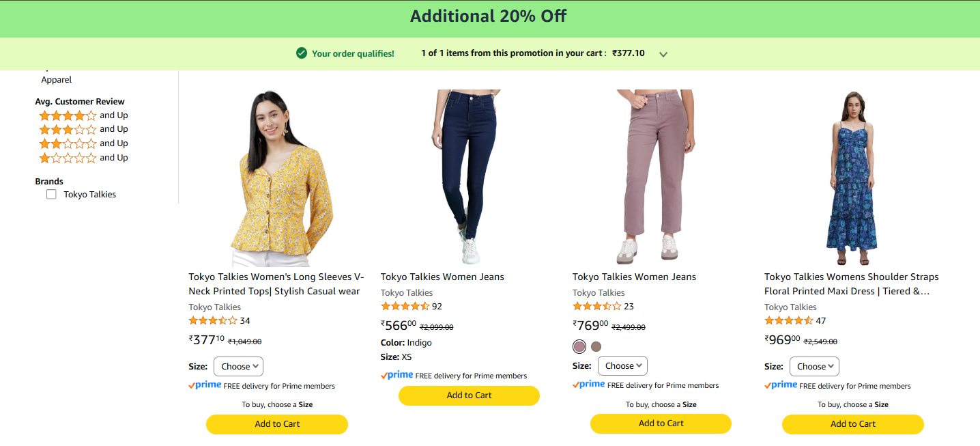Add indigo jeans to cart
The width and height of the screenshot is (980, 446).
[469, 395]
